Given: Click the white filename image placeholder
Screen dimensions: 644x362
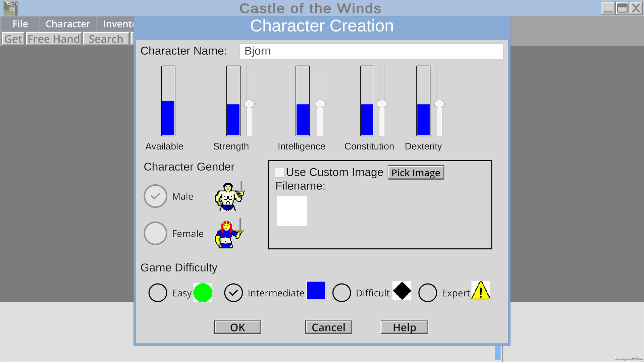Looking at the screenshot, I should pyautogui.click(x=291, y=211).
